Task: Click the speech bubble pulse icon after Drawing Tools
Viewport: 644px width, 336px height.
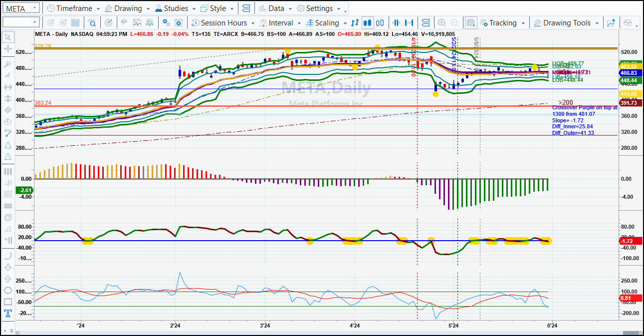Action: [x=628, y=22]
